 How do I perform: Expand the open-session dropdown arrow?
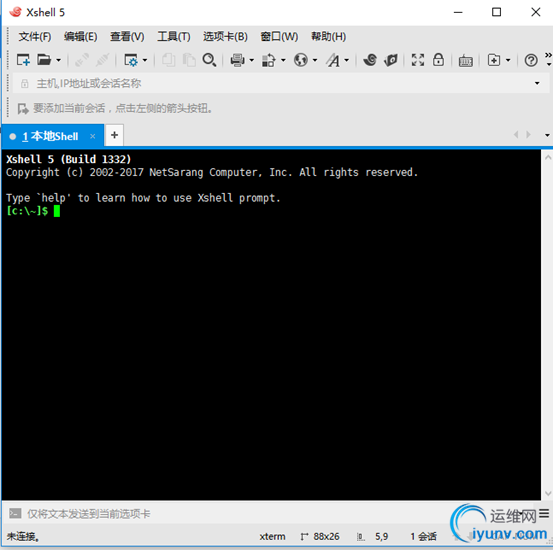tap(59, 60)
